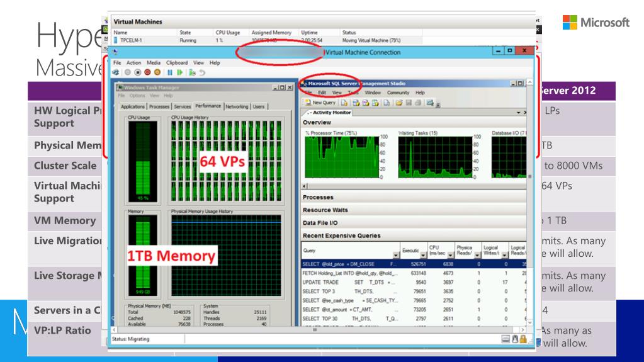Click the orange Save VM state icon
The width and height of the screenshot is (644, 362).
pos(157,72)
